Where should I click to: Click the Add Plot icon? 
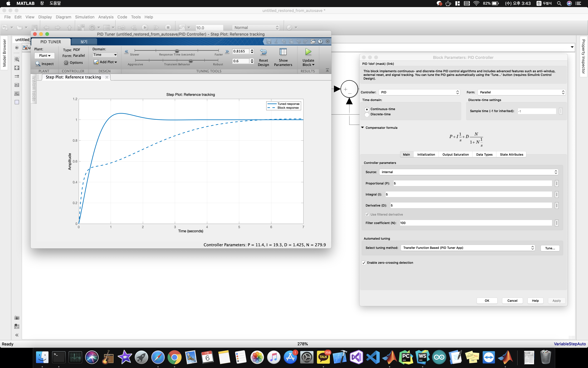[96, 62]
